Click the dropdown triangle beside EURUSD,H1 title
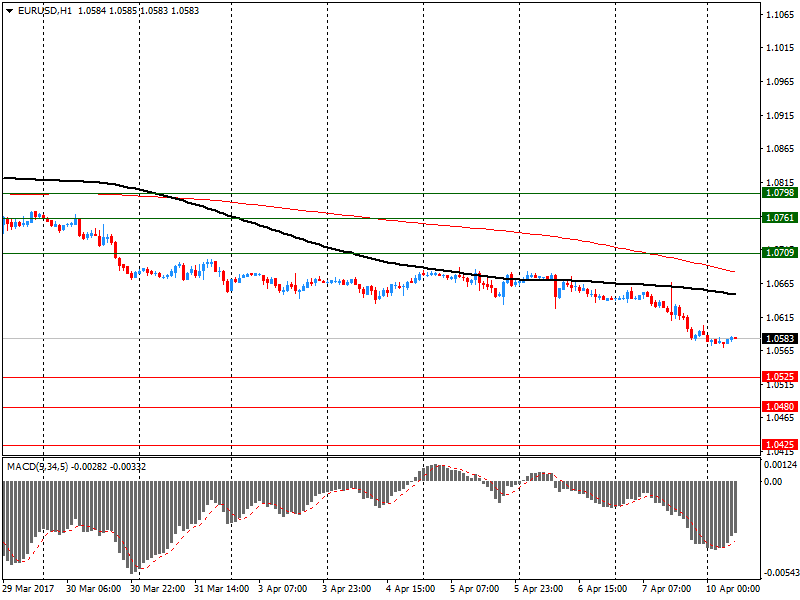This screenshot has width=800, height=600. pyautogui.click(x=9, y=10)
